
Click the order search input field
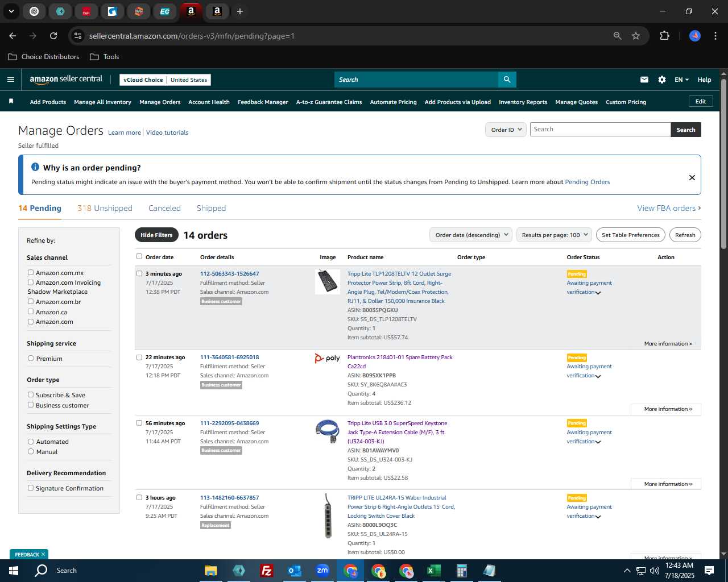(x=600, y=130)
